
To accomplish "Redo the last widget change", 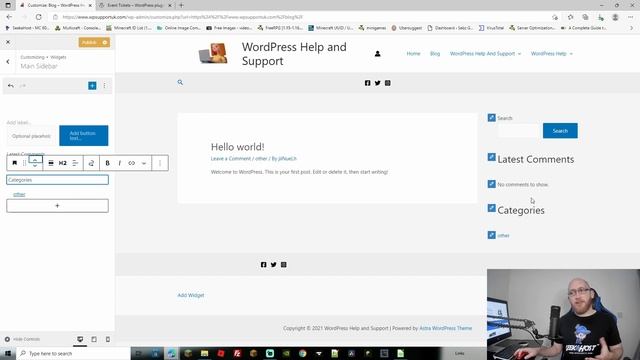I will tap(23, 86).
